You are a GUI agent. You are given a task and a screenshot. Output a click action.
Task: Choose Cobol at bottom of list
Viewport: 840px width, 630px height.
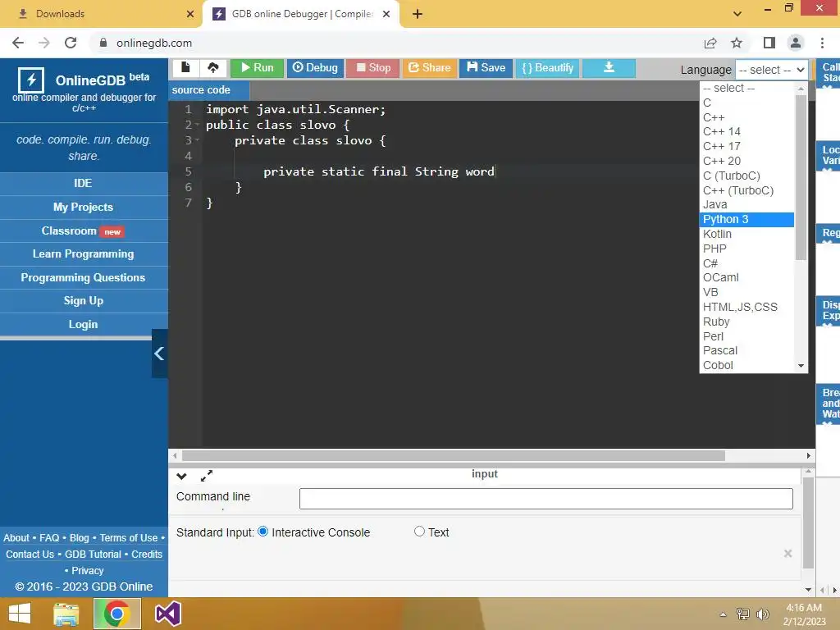click(x=746, y=365)
